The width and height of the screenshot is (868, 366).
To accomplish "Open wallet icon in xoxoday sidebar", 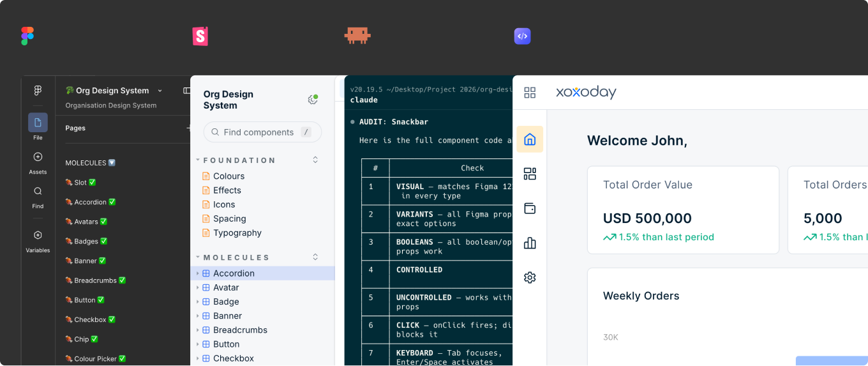I will (x=530, y=208).
